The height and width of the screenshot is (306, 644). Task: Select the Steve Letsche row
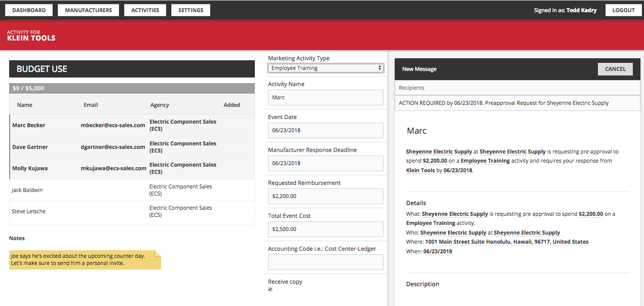[132, 211]
